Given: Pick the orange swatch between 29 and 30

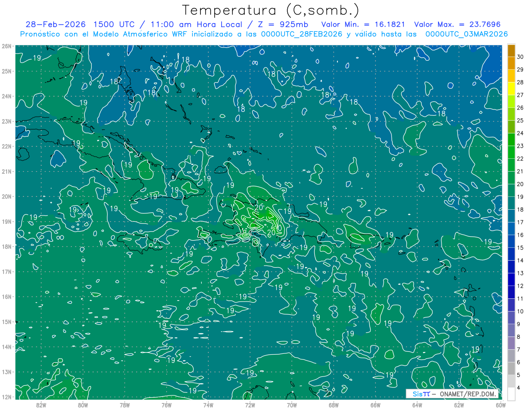Looking at the screenshot, I should (511, 63).
